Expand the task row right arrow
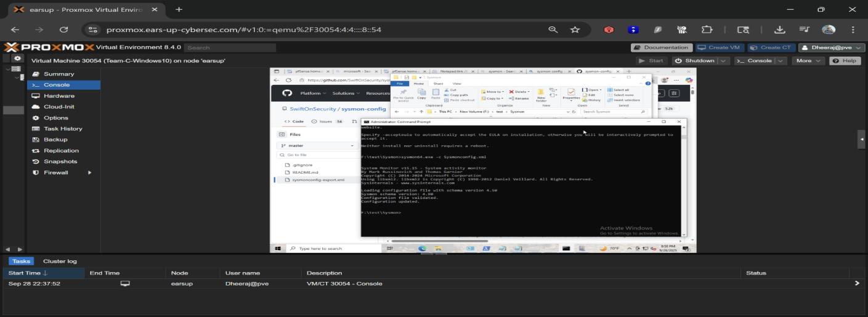This screenshot has width=868, height=317. [856, 284]
